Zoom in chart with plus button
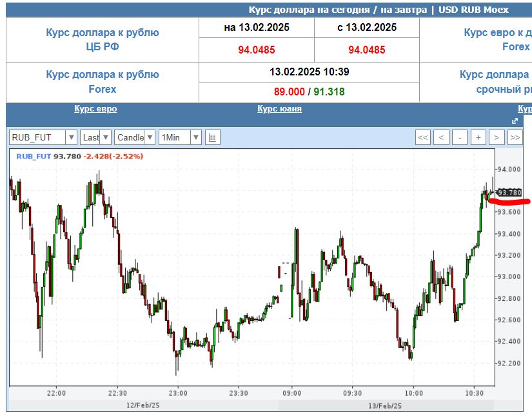Viewport: 532px width, 417px height. (478, 137)
